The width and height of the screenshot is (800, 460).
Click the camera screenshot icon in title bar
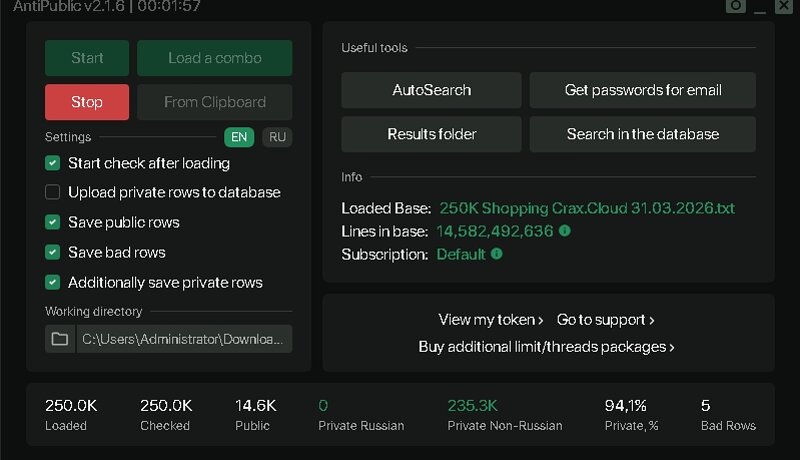tap(735, 6)
